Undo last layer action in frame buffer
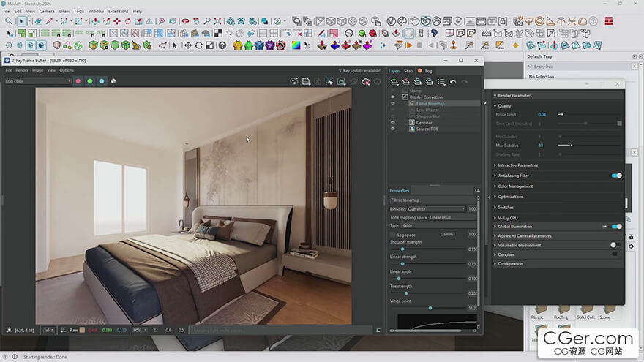Viewport: 644px width, 362px height. click(452, 82)
